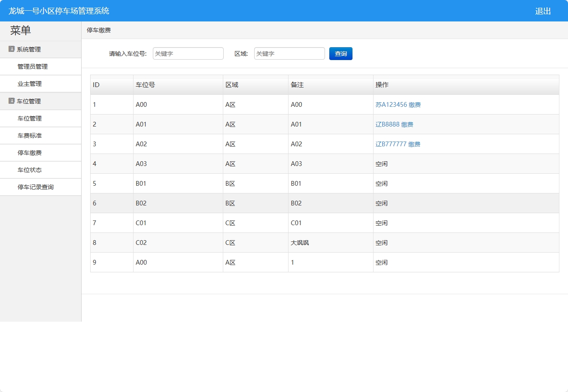The width and height of the screenshot is (568, 392).
Task: Focus the 车位号 keyword input field
Action: [x=188, y=54]
